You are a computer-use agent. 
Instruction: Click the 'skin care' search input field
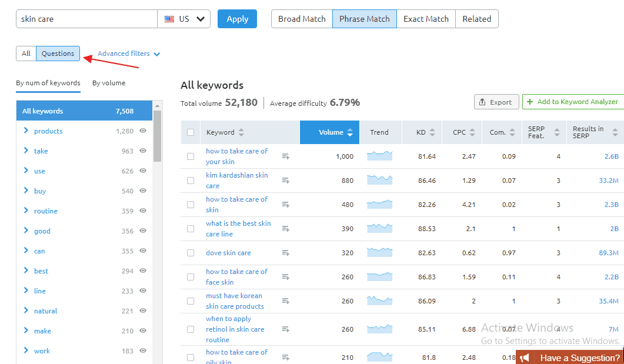[x=86, y=19]
